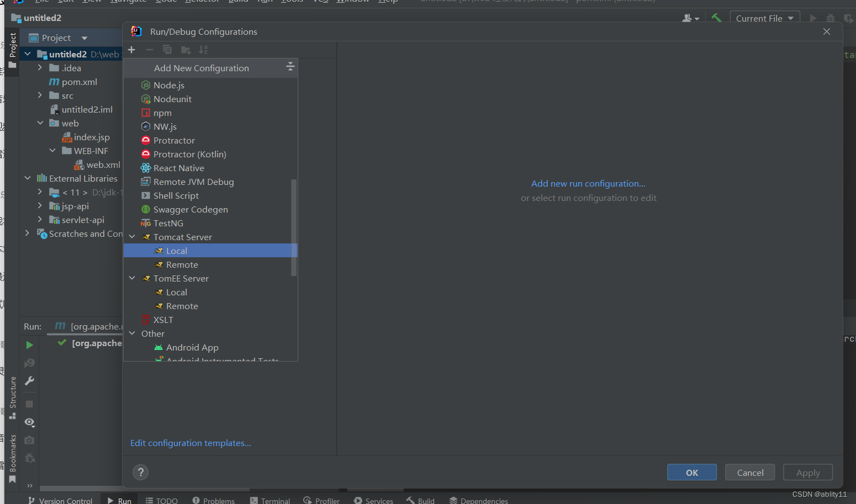Click the Sort Configurations icon
Image resolution: width=856 pixels, height=504 pixels.
[203, 50]
